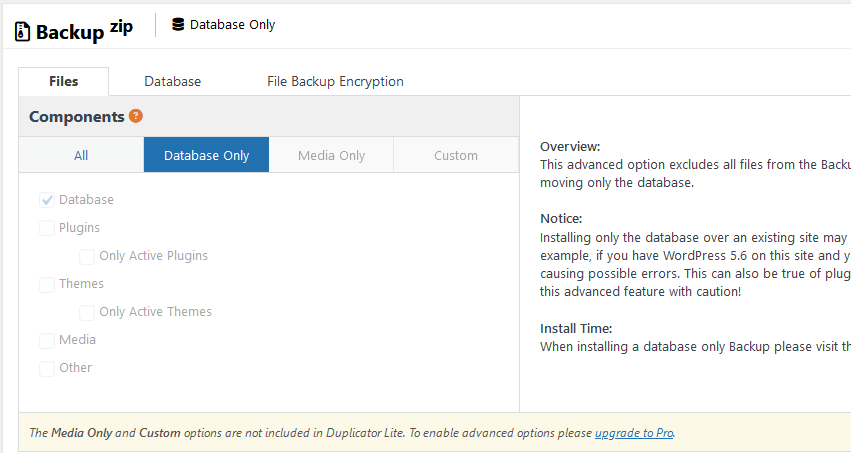Screen dimensions: 851x453
Task: Switch to the Files tab
Action: (x=64, y=82)
